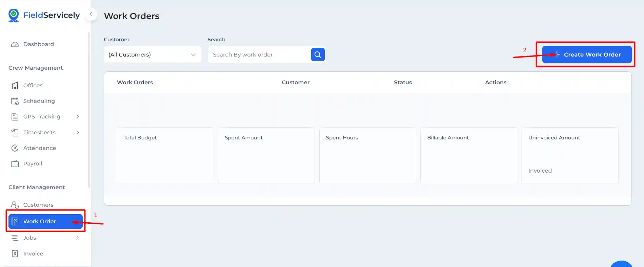Open the All Customers dropdown
The image size is (644, 267).
coord(153,54)
